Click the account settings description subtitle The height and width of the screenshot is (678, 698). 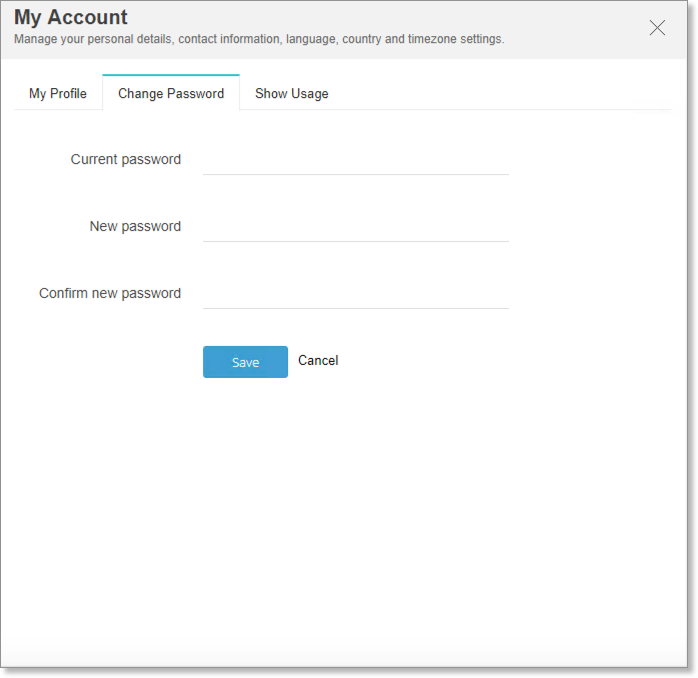(x=259, y=39)
